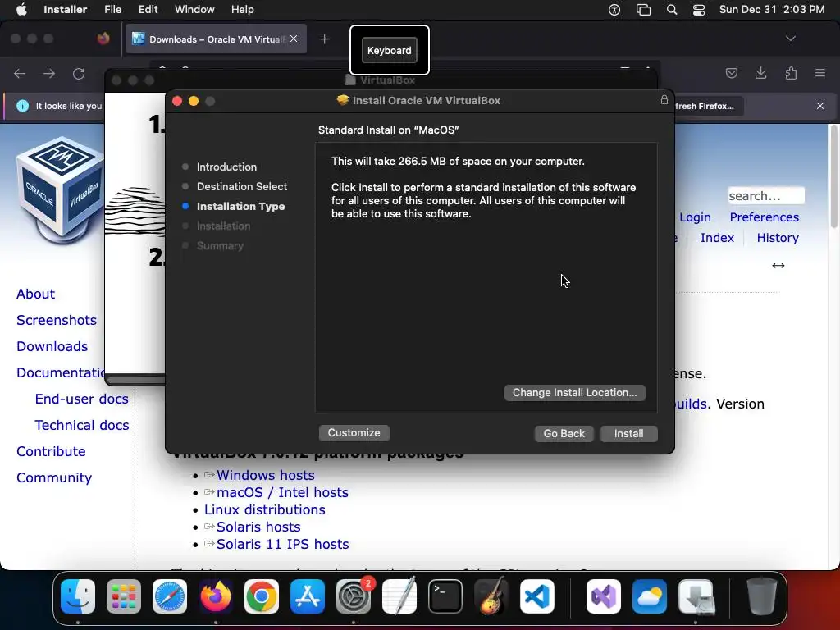Open the Installer dock icon

pos(696,596)
